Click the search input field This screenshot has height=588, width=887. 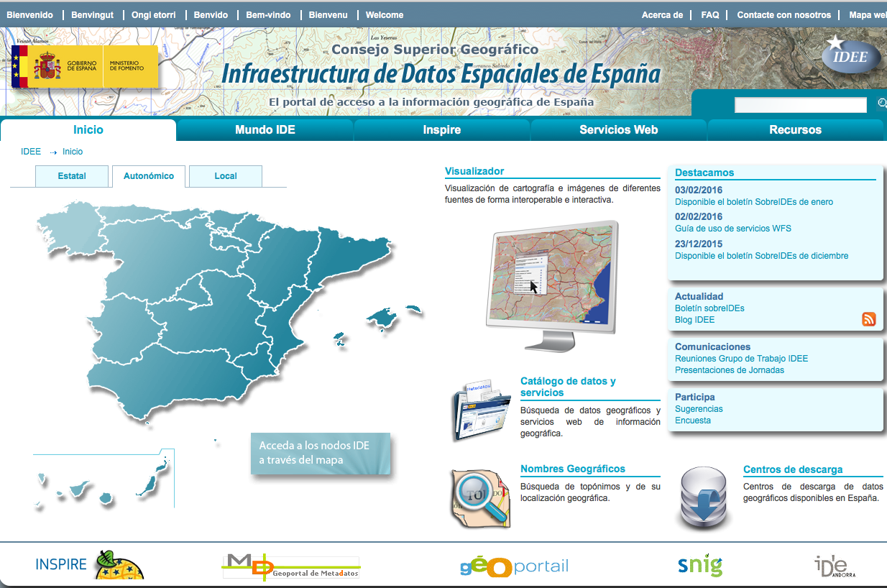800,105
